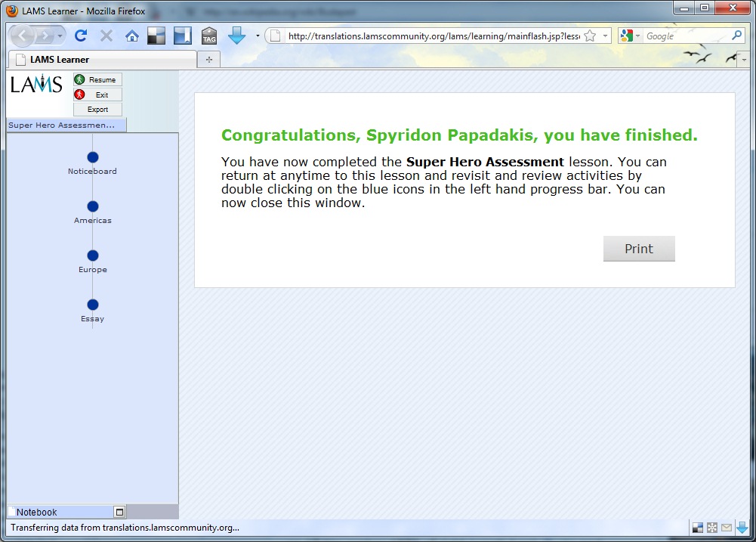756x542 pixels.
Task: Bookmark this page with the star icon
Action: click(x=590, y=36)
